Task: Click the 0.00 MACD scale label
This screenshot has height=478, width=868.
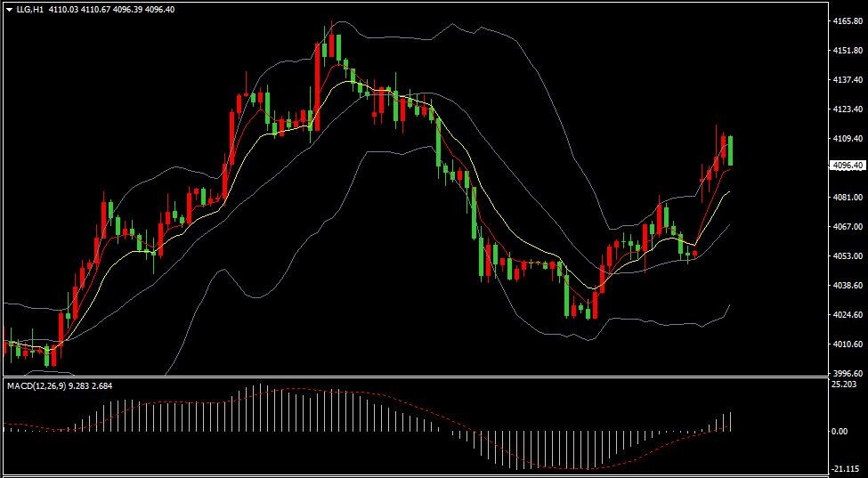Action: click(840, 431)
